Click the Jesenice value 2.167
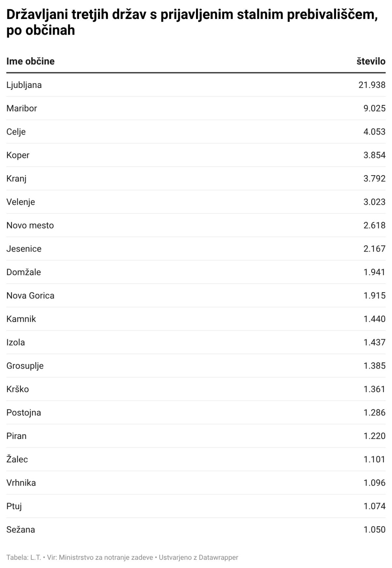The image size is (392, 568). [374, 249]
